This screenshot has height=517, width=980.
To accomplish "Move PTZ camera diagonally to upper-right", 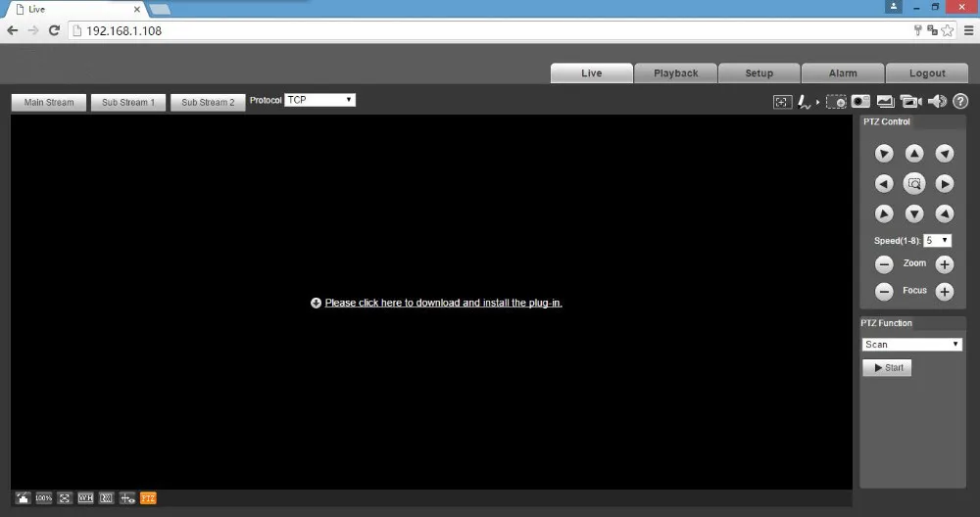I will point(945,153).
